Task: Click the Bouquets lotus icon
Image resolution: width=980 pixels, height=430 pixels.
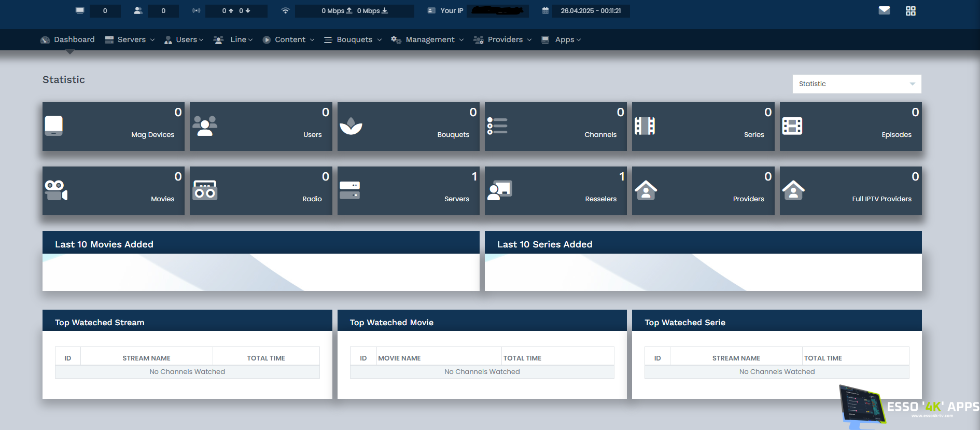Action: [x=351, y=126]
